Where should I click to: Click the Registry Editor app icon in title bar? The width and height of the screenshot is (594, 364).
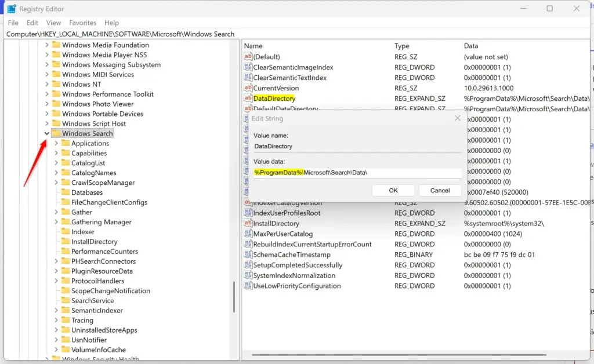[12, 9]
